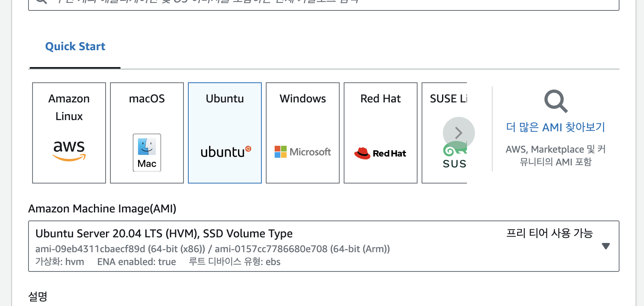The height and width of the screenshot is (306, 644).
Task: Click 'ENA enabled: true' text
Action: tap(137, 262)
